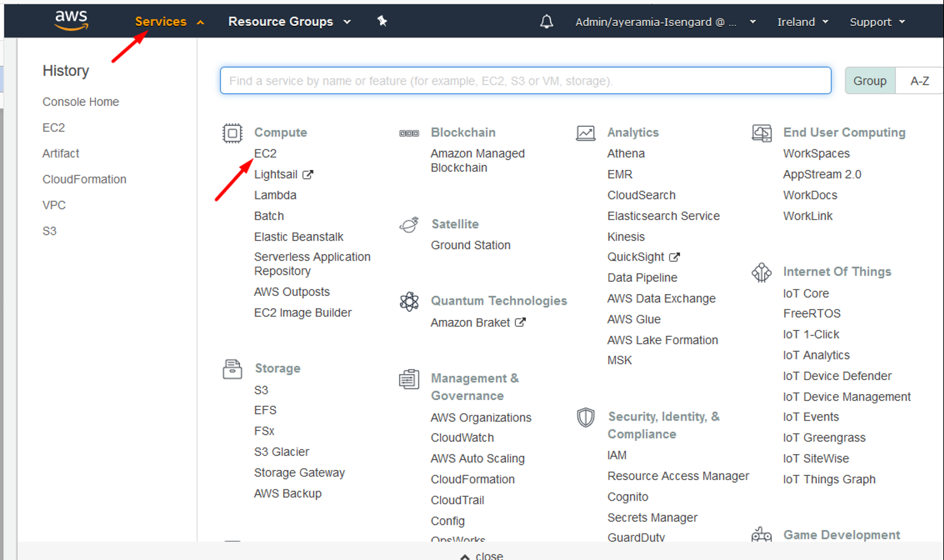Open CloudFormation from History list
The image size is (944, 560).
click(x=85, y=179)
